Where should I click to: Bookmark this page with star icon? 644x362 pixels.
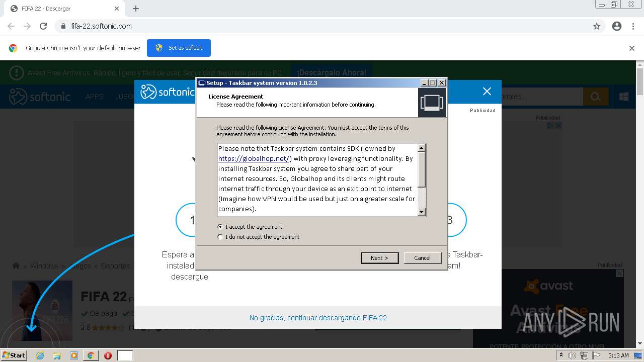pos(597,26)
